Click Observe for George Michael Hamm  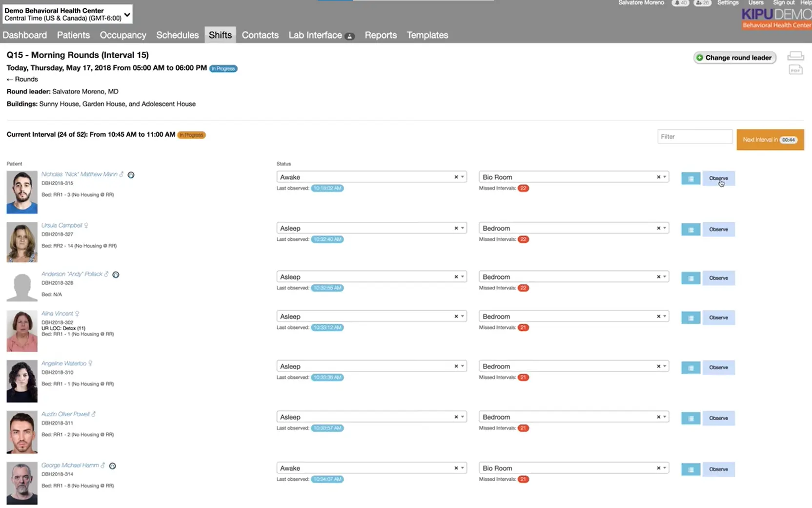pos(718,469)
